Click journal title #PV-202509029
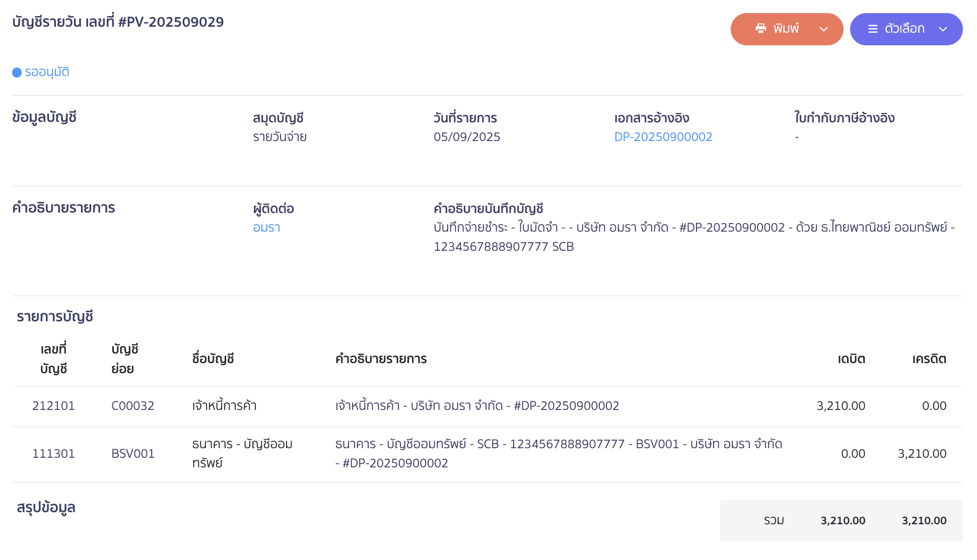 pos(171,22)
